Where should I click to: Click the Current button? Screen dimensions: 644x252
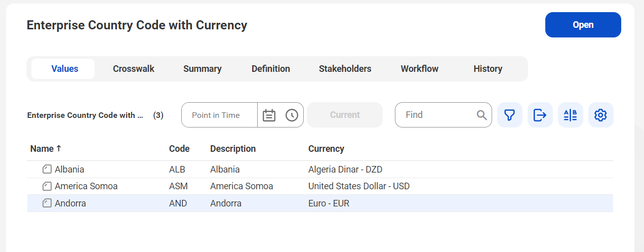345,115
